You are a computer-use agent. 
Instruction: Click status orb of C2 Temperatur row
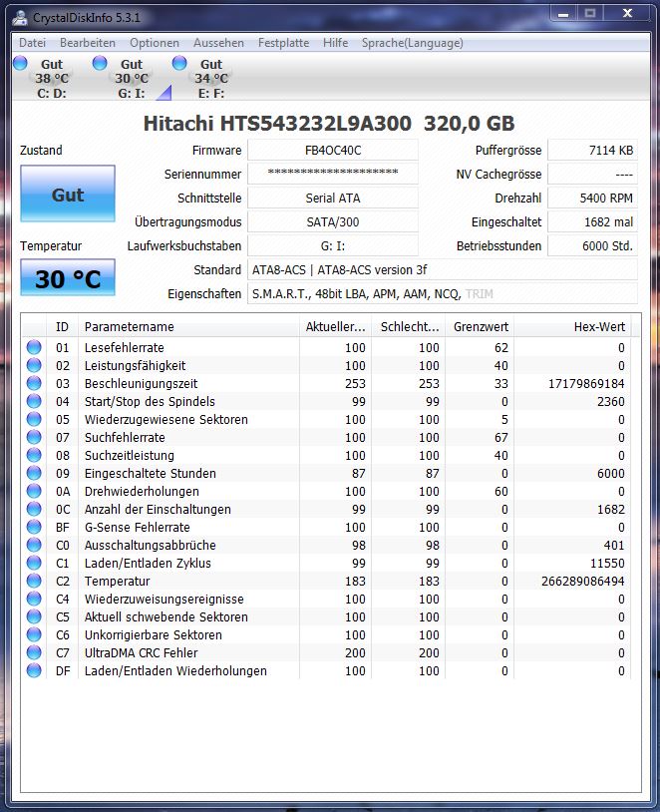coord(34,581)
